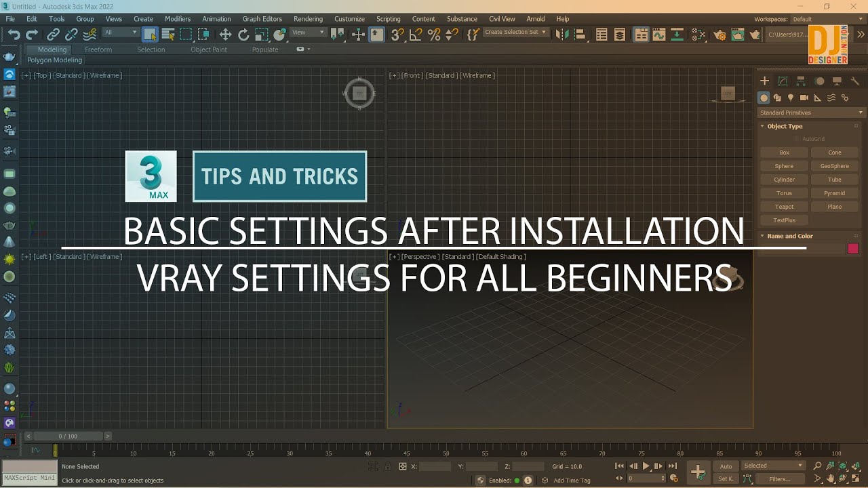Open the Standard Primitives dropdown
The height and width of the screenshot is (488, 868).
coord(811,113)
